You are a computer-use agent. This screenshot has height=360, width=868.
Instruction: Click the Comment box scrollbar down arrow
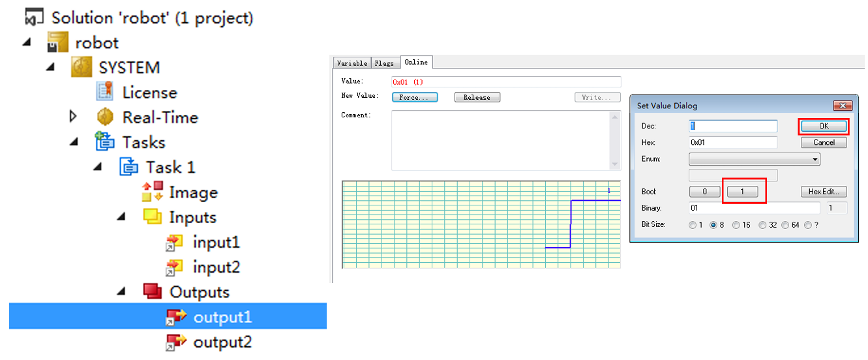click(615, 164)
